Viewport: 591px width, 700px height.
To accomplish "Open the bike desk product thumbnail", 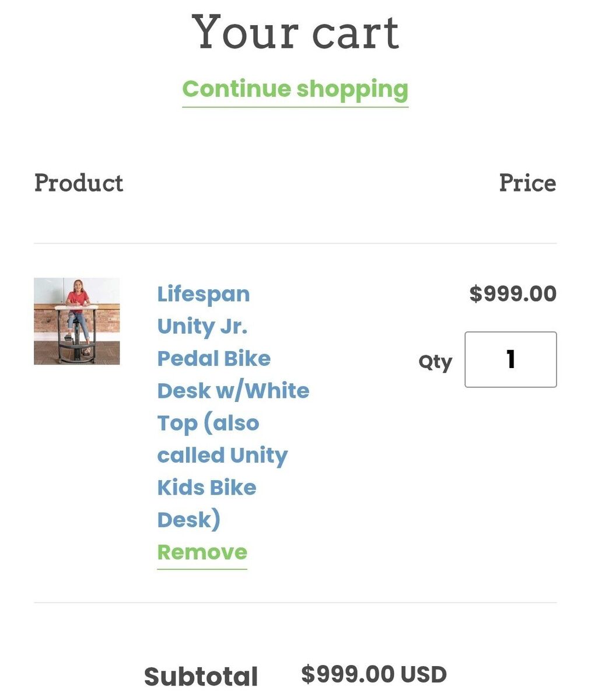I will click(x=77, y=321).
